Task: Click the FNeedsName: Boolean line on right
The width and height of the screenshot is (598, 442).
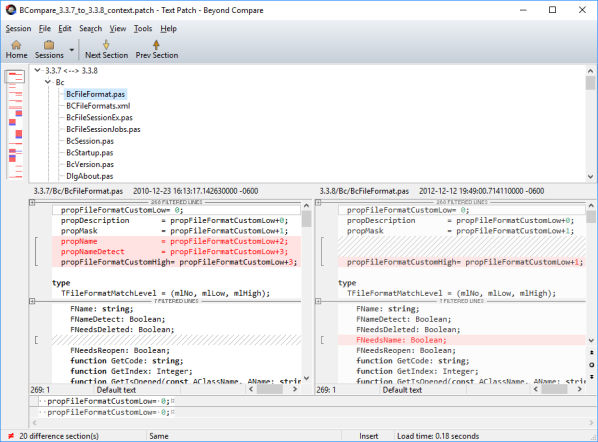Action: tap(461, 340)
